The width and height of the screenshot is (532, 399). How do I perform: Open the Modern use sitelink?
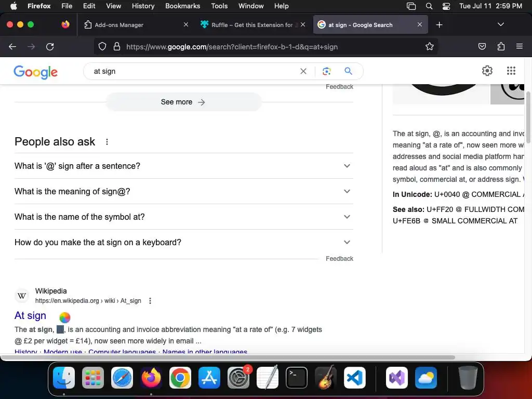pyautogui.click(x=63, y=352)
